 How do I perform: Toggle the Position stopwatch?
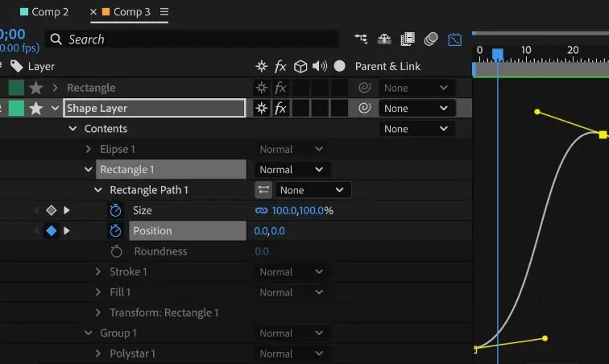tap(115, 231)
